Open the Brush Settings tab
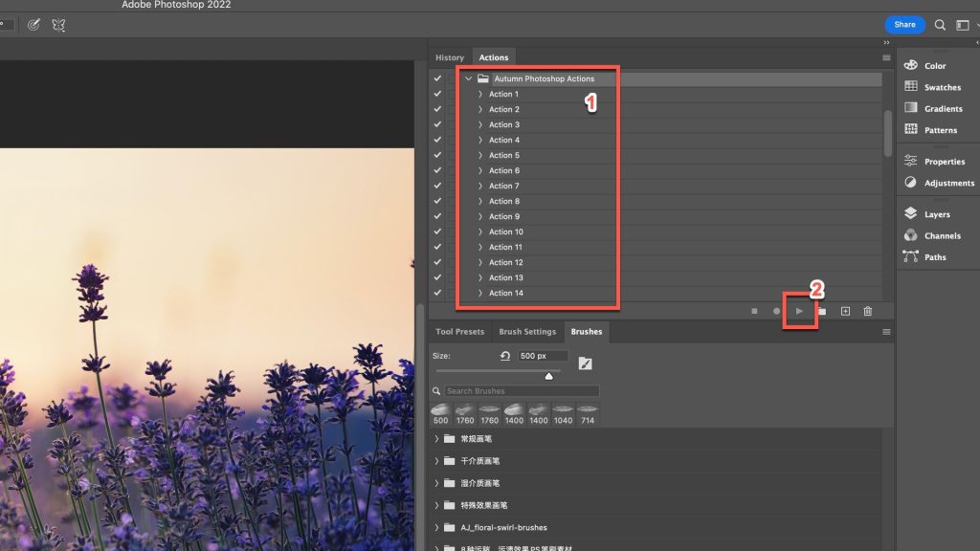 click(x=527, y=332)
